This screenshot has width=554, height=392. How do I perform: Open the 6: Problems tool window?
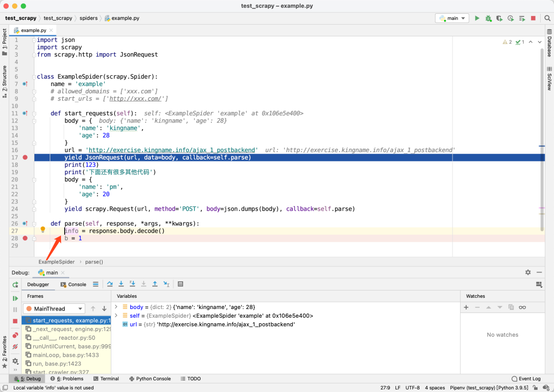click(67, 379)
